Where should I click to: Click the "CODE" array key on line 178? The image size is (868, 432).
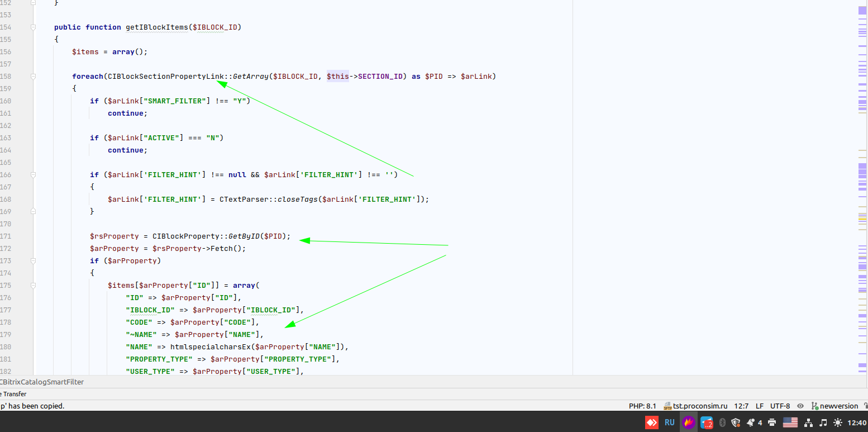[139, 322]
